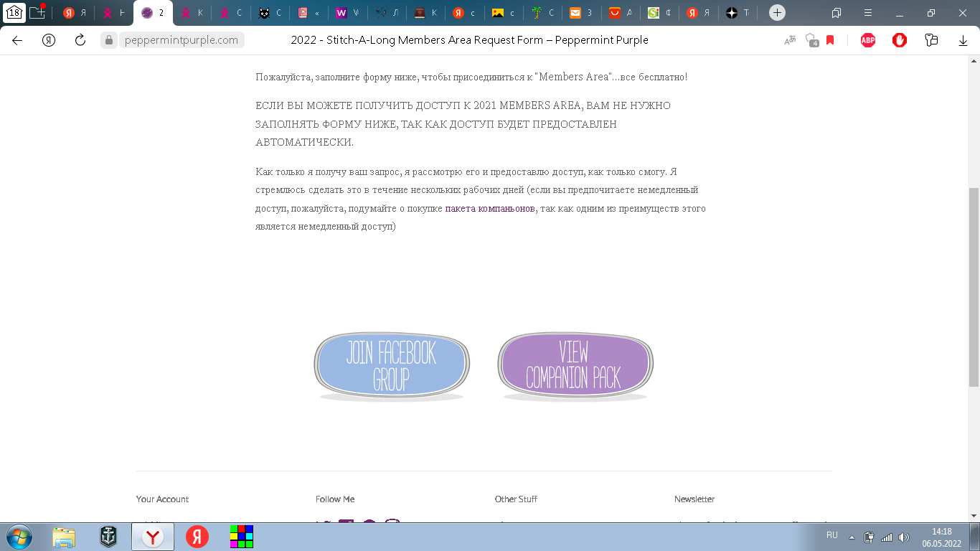The image size is (980, 551).
Task: Switch to the black cat icon tab
Action: [x=270, y=13]
